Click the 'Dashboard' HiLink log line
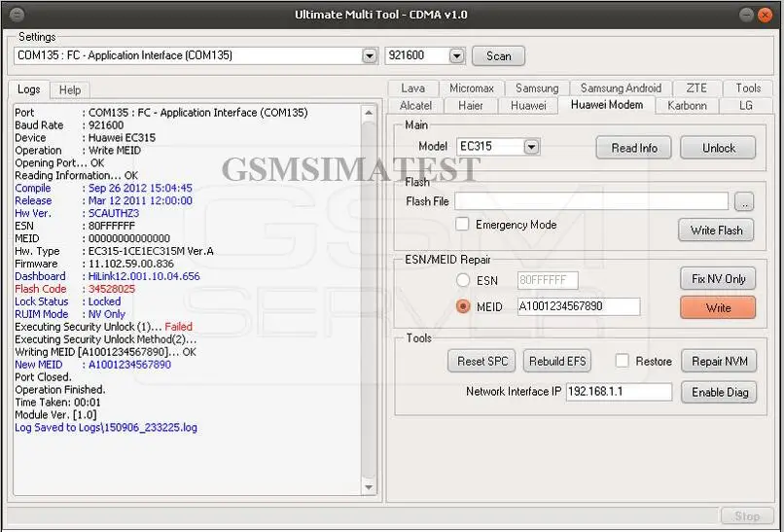 [107, 276]
